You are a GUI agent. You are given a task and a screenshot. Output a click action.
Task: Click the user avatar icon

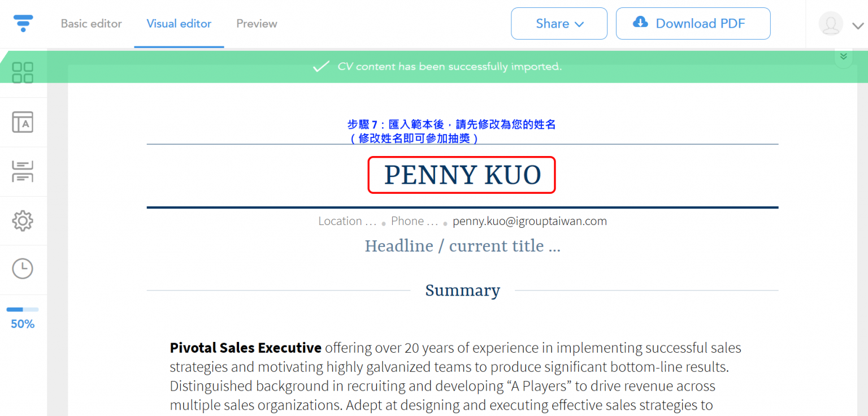(x=831, y=24)
